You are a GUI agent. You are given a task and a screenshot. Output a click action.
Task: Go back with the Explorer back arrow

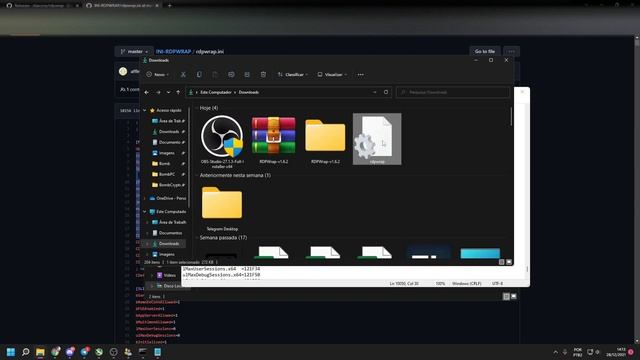147,92
